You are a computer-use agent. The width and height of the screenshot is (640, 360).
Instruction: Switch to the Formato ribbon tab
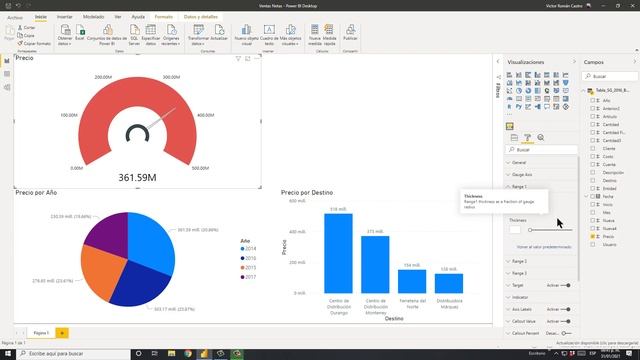click(x=164, y=17)
